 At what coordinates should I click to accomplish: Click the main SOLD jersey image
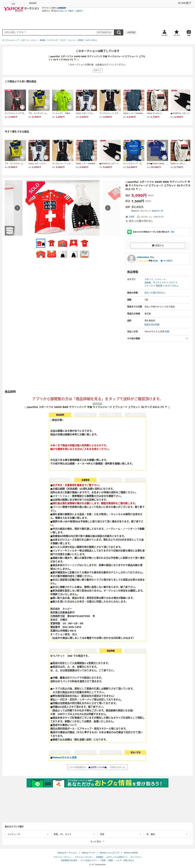[63, 208]
